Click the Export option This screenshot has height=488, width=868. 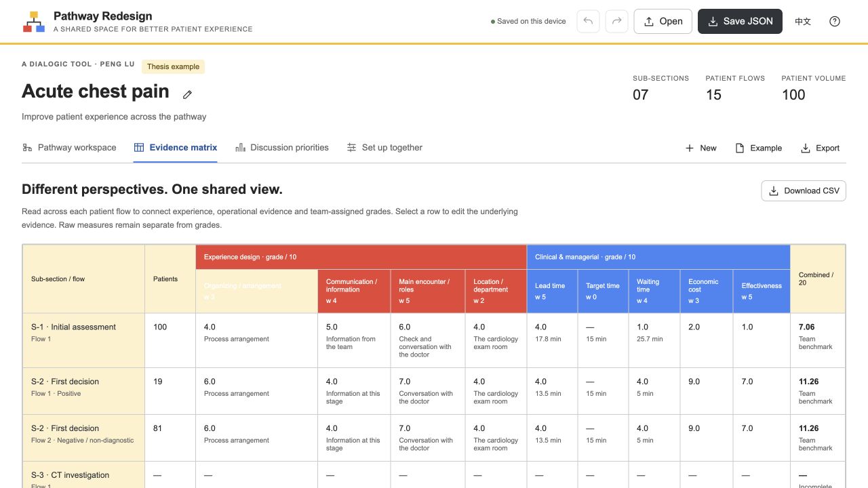[821, 148]
